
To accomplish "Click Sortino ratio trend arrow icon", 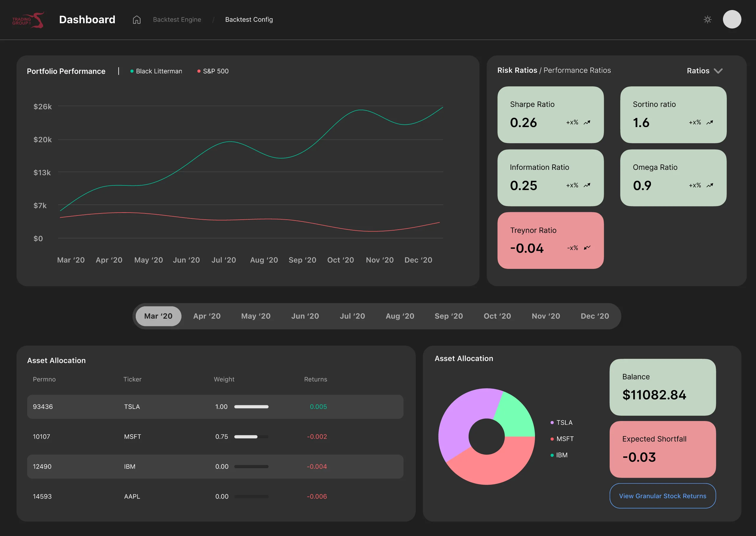I will coord(709,122).
